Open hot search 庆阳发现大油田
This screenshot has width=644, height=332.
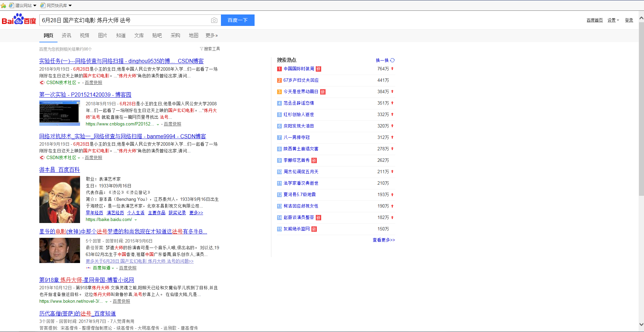point(299,126)
